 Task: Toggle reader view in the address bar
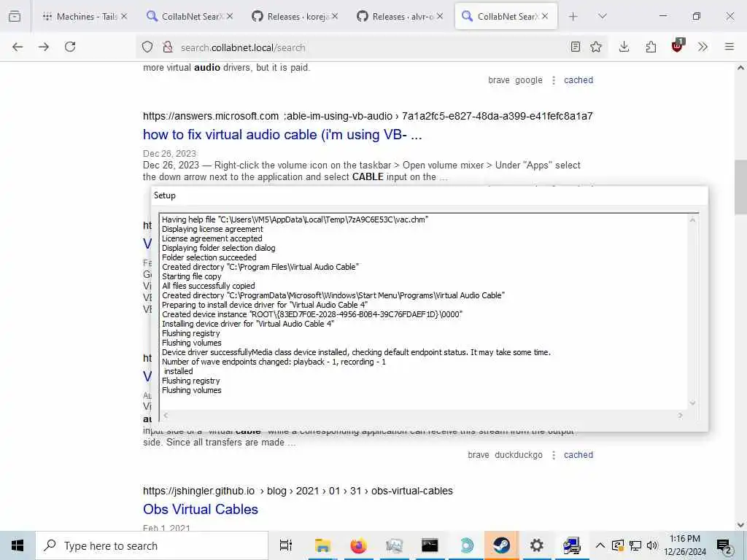(575, 47)
